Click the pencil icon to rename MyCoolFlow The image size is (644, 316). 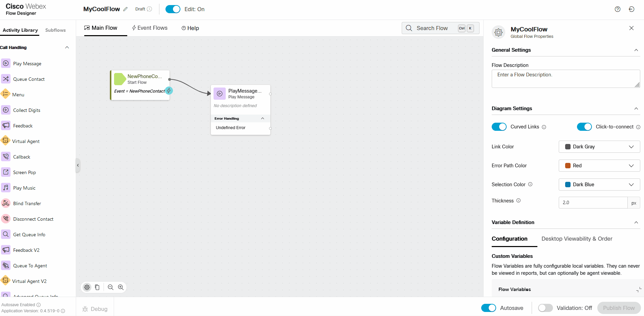pyautogui.click(x=126, y=9)
